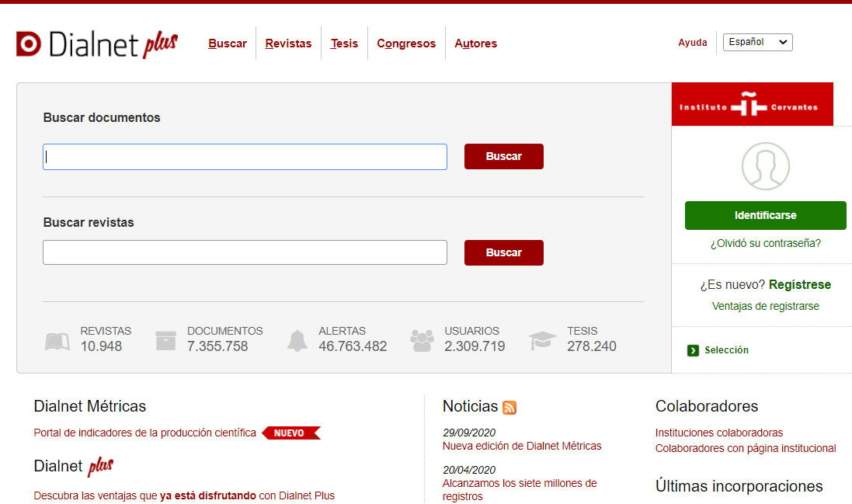Open the Congresos menu item
The height and width of the screenshot is (504, 852).
pyautogui.click(x=406, y=43)
